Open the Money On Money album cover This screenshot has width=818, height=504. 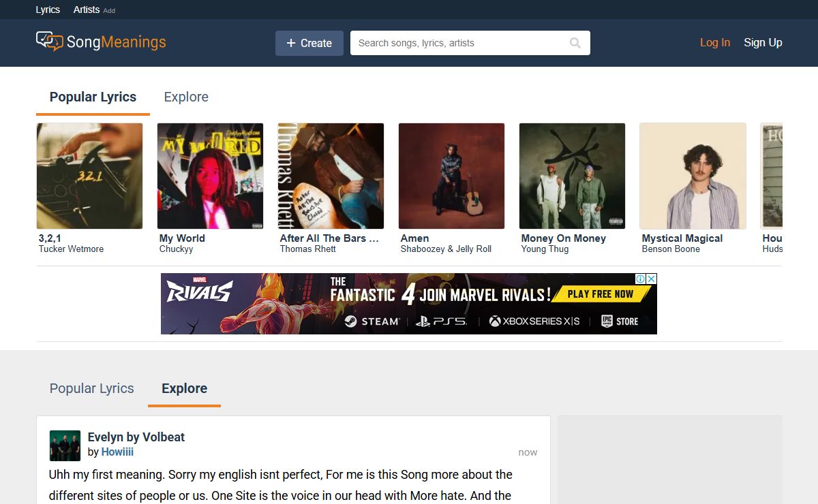(572, 176)
